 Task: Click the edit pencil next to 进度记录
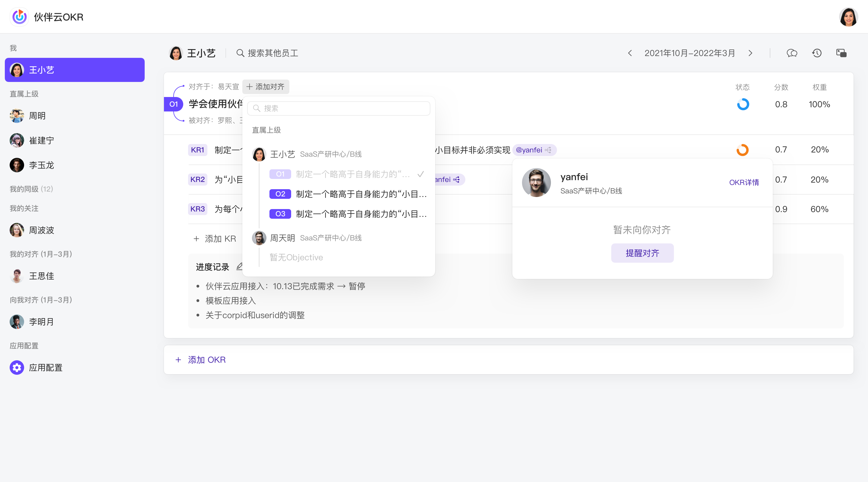[240, 267]
